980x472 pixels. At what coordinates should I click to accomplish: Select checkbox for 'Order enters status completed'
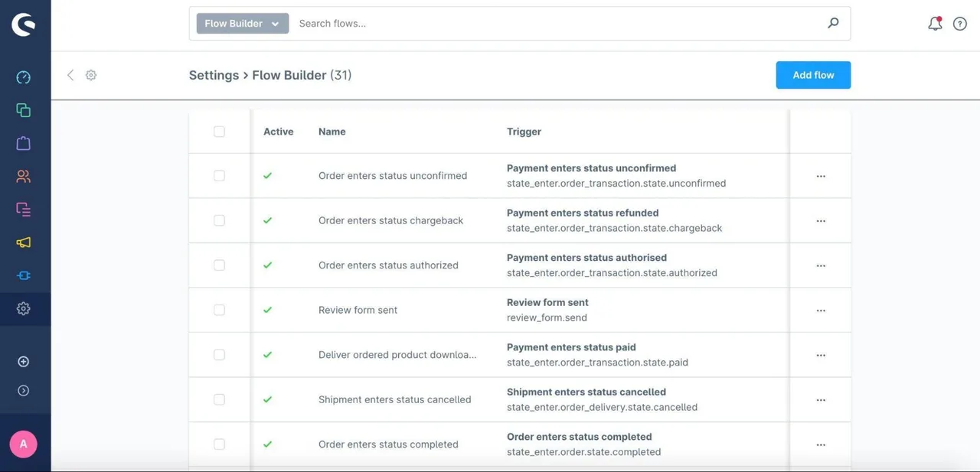point(219,444)
